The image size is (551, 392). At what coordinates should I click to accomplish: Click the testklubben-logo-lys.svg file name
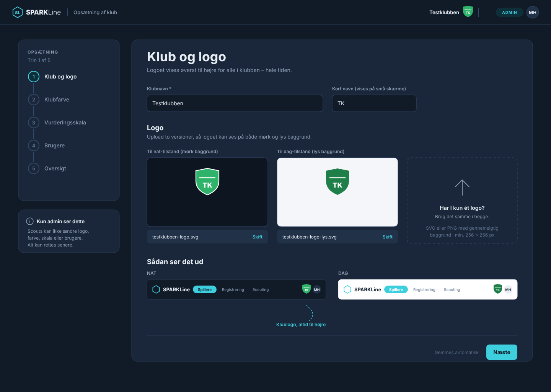[x=310, y=237]
